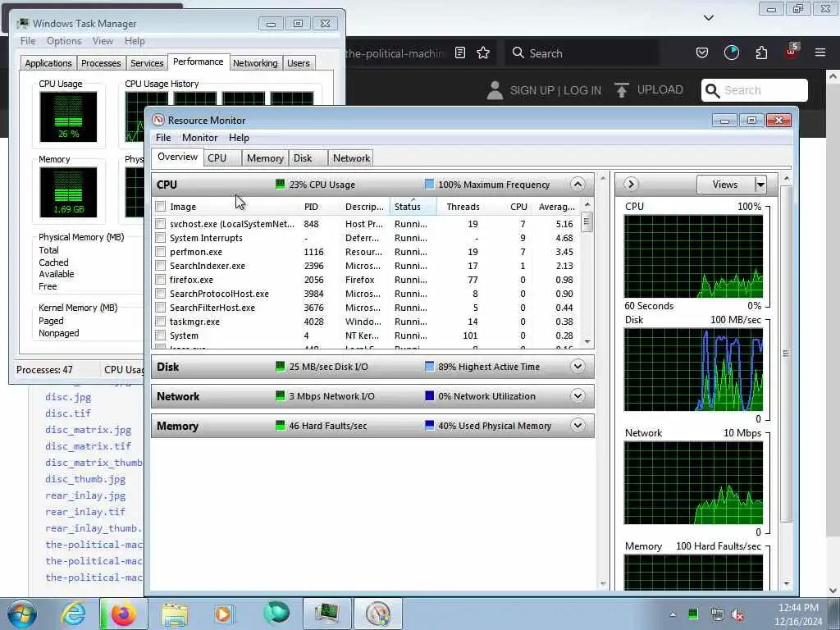Open Firefox Pocket save icon
This screenshot has width=840, height=630.
pos(702,53)
